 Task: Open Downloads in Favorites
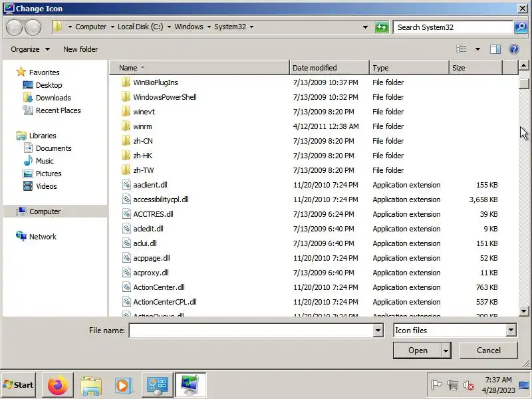pos(53,98)
